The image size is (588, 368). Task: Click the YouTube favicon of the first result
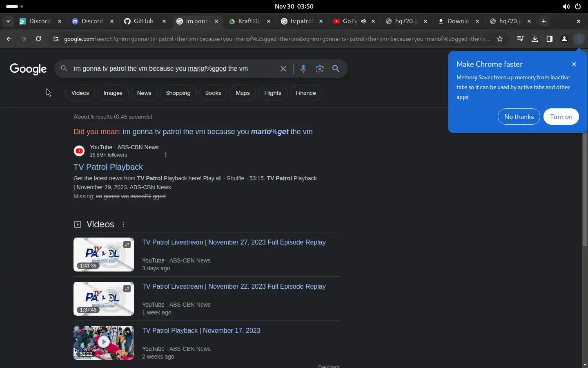pyautogui.click(x=79, y=151)
